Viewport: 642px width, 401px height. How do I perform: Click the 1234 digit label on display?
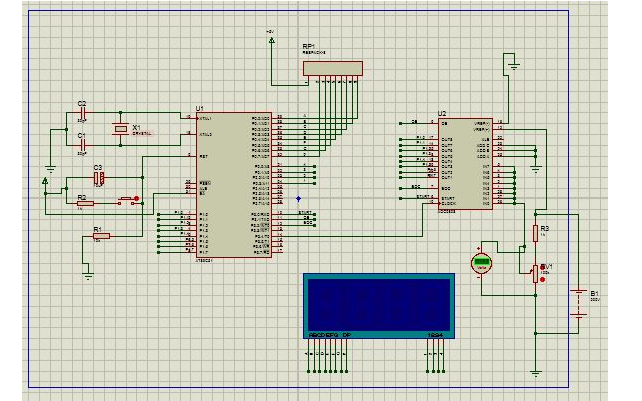tap(435, 335)
